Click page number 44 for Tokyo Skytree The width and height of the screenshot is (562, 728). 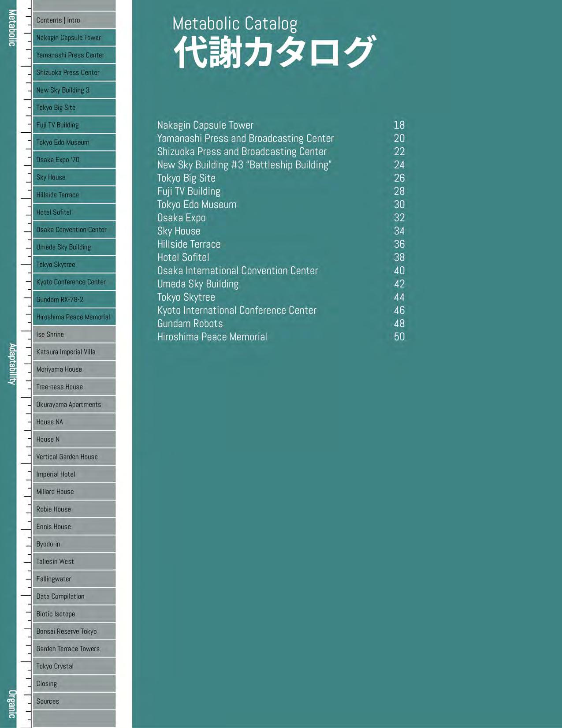(x=399, y=297)
